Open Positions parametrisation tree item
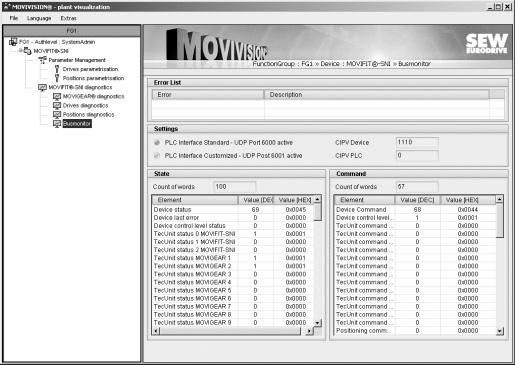 tap(93, 78)
